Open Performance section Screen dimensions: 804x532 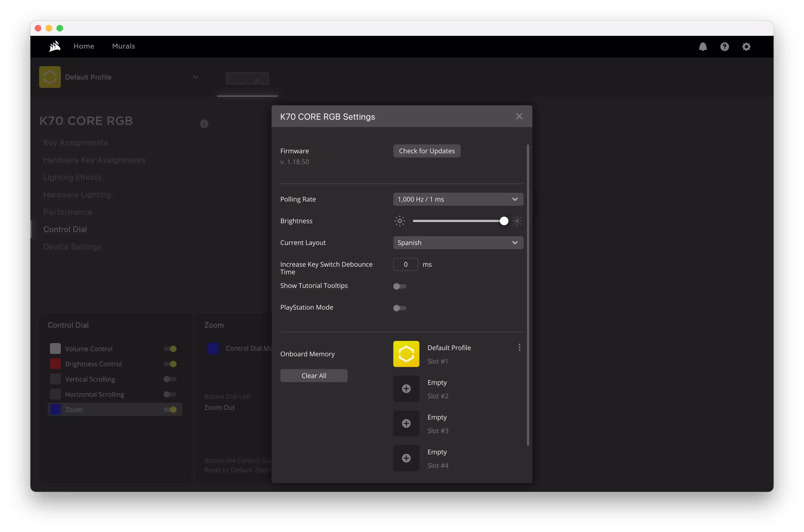pyautogui.click(x=68, y=212)
